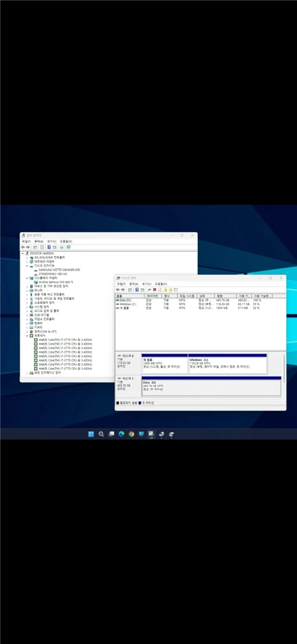Select the SAMSUNG MZ7TE128HMGR disk drive

[x=59, y=270]
